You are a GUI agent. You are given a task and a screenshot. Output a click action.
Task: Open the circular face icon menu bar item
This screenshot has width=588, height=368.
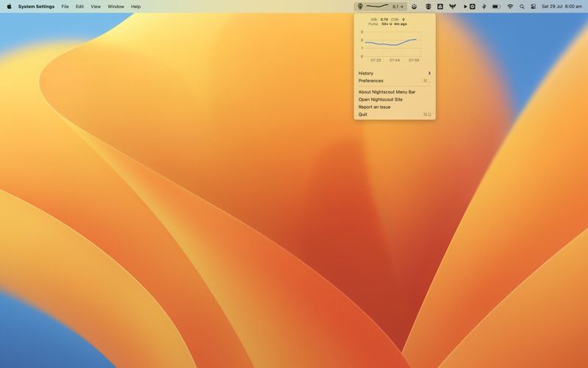[415, 7]
